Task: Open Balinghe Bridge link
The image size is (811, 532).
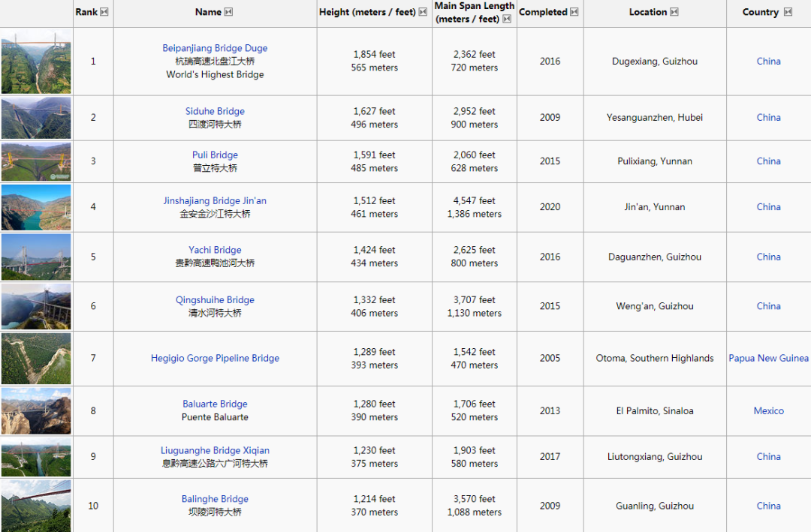Action: click(215, 499)
